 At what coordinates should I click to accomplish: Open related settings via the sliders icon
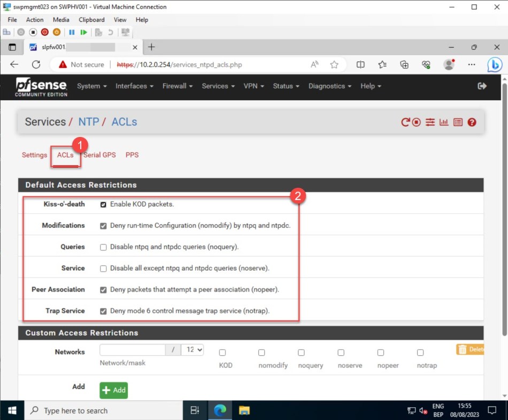pyautogui.click(x=430, y=122)
